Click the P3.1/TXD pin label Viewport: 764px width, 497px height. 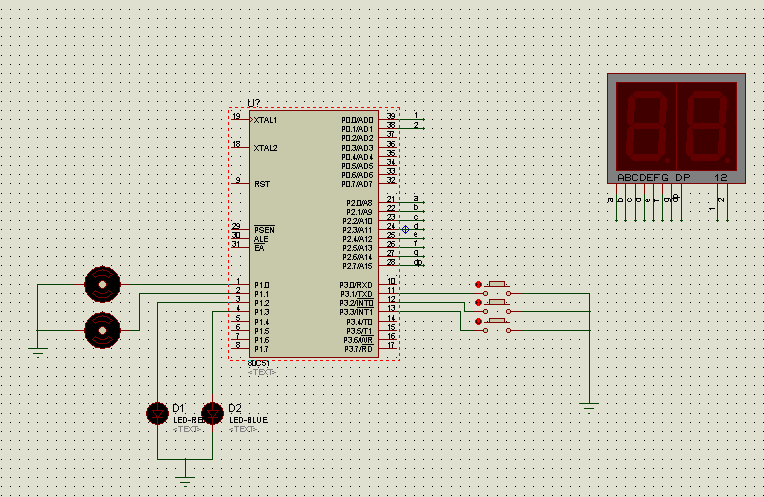[x=356, y=294]
